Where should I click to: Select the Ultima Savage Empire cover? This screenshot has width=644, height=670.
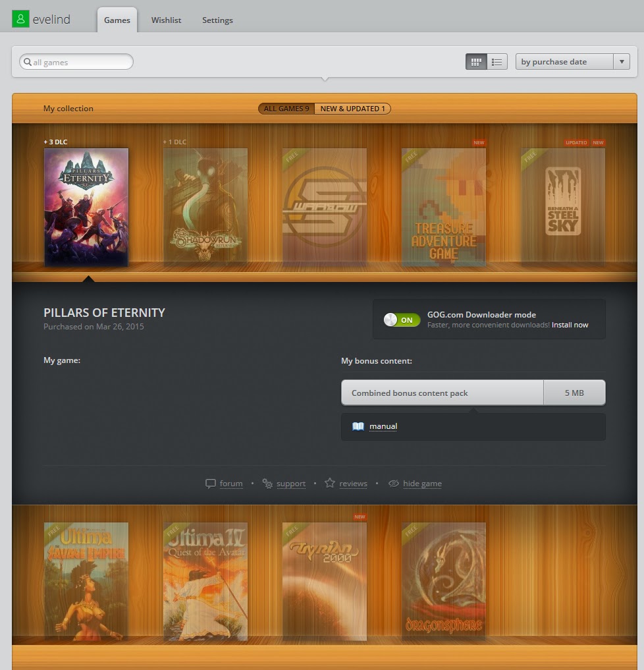click(x=86, y=582)
